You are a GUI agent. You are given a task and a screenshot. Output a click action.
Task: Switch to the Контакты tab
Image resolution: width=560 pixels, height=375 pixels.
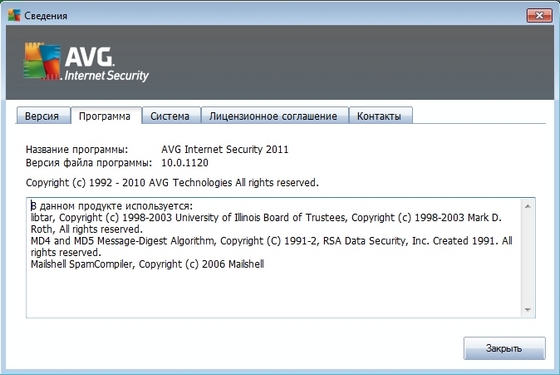pyautogui.click(x=379, y=116)
